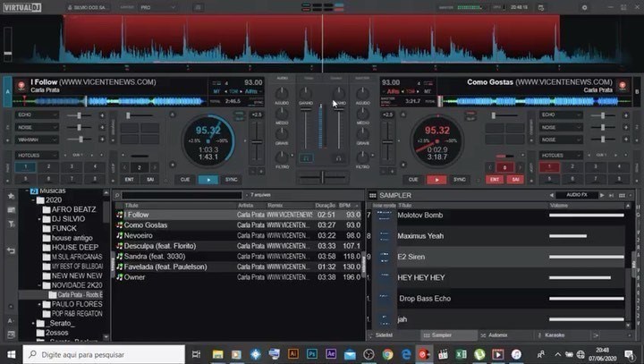Expand the PAULO FLORES folder node
The width and height of the screenshot is (644, 364).
(39, 304)
